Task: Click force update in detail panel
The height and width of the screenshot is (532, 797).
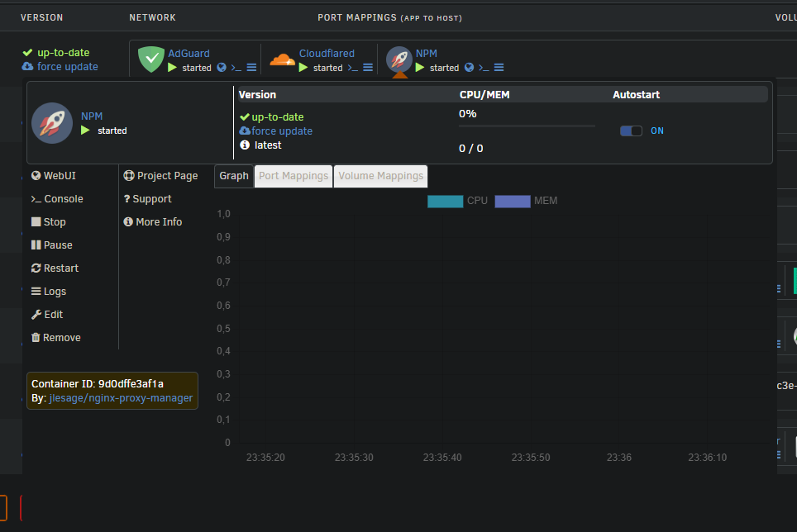Action: [x=276, y=131]
